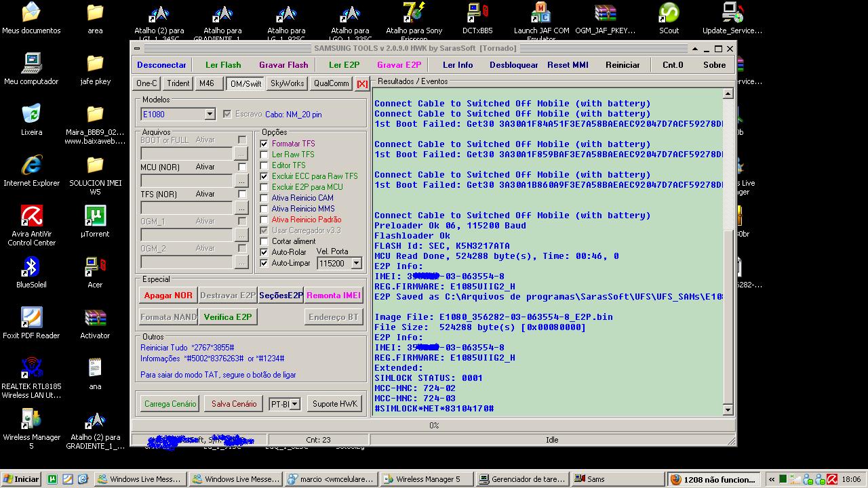This screenshot has width=868, height=488.
Task: Switch to Gerenciador de tarefas taskbar item
Action: click(x=521, y=479)
